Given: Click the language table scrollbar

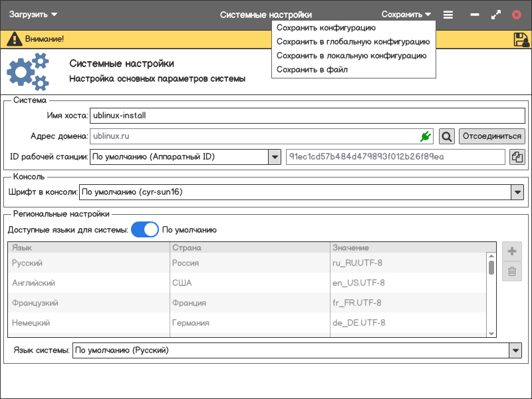Looking at the screenshot, I should coord(491,267).
